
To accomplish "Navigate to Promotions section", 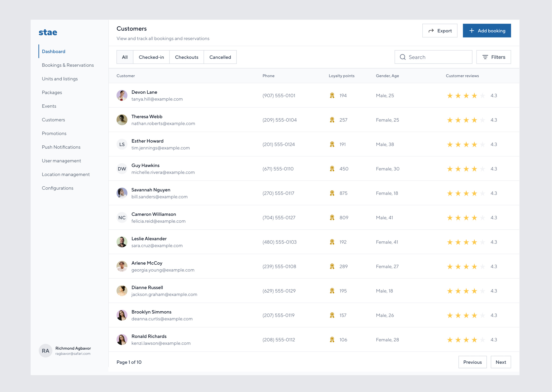I will [x=54, y=133].
